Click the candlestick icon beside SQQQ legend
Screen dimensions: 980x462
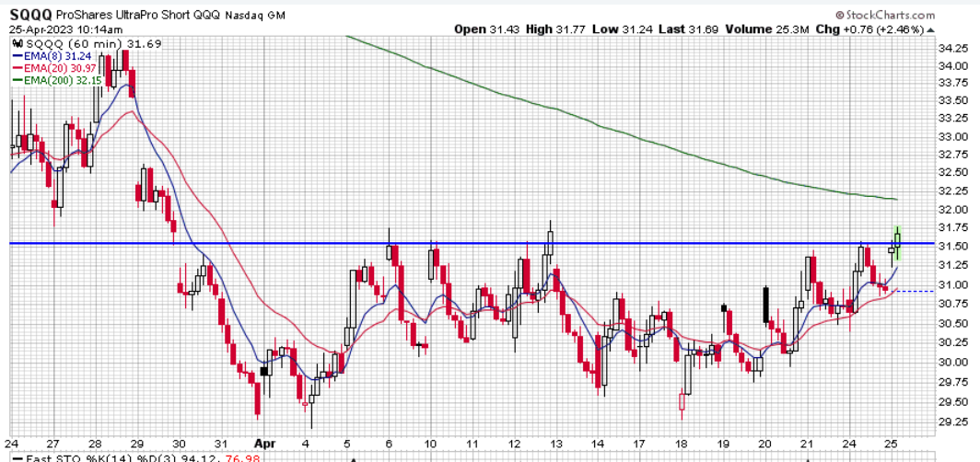17,43
